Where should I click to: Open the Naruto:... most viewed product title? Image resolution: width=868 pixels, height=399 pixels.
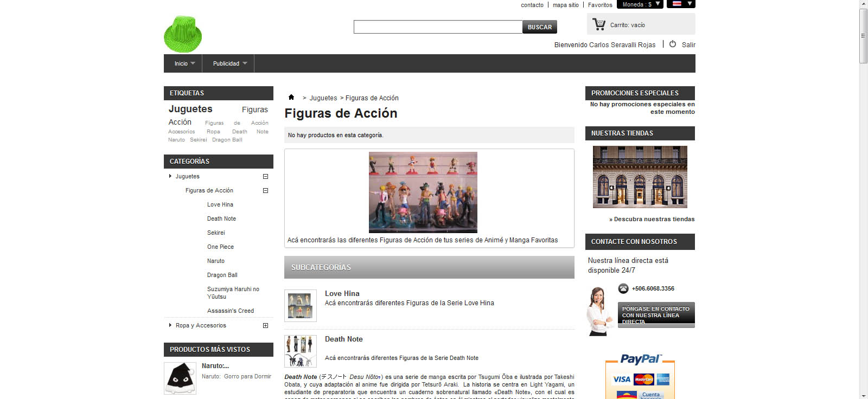215,366
